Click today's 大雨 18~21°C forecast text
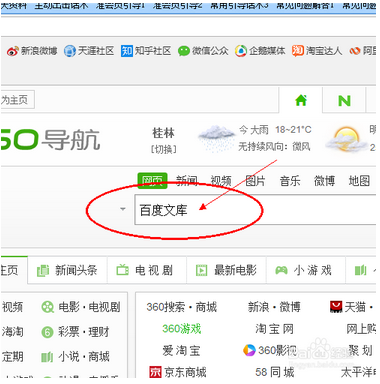380x384 pixels. click(275, 129)
